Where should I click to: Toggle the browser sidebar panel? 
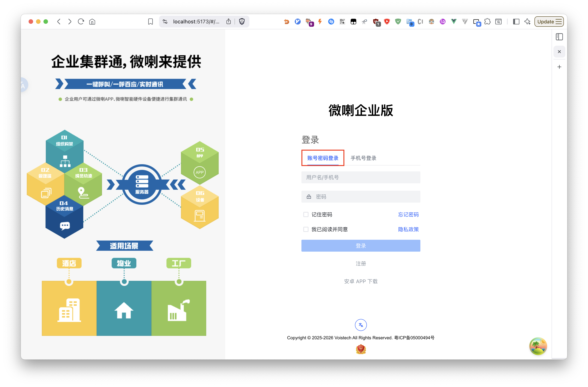point(516,22)
